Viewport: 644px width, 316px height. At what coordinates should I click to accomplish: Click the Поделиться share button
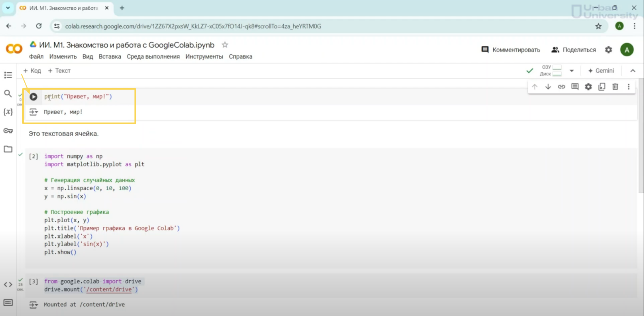click(574, 50)
